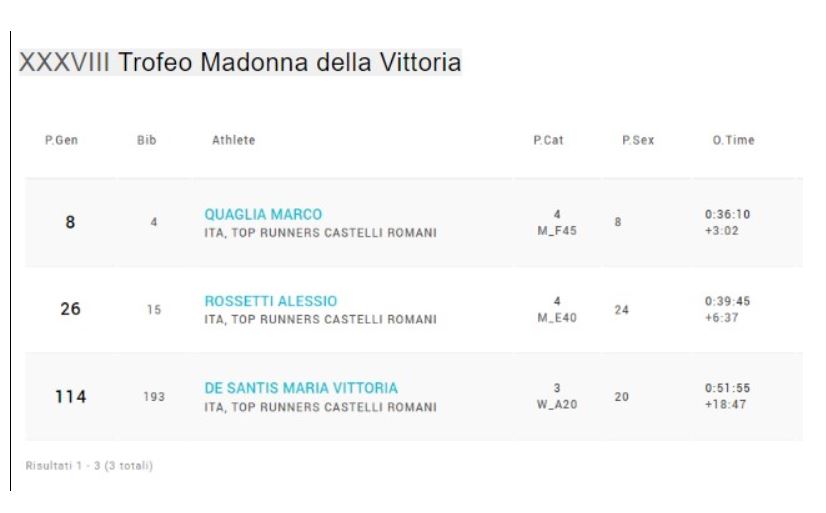Click the Risultati 1 - 3 summary text
This screenshot has width=826, height=513.
coord(89,466)
